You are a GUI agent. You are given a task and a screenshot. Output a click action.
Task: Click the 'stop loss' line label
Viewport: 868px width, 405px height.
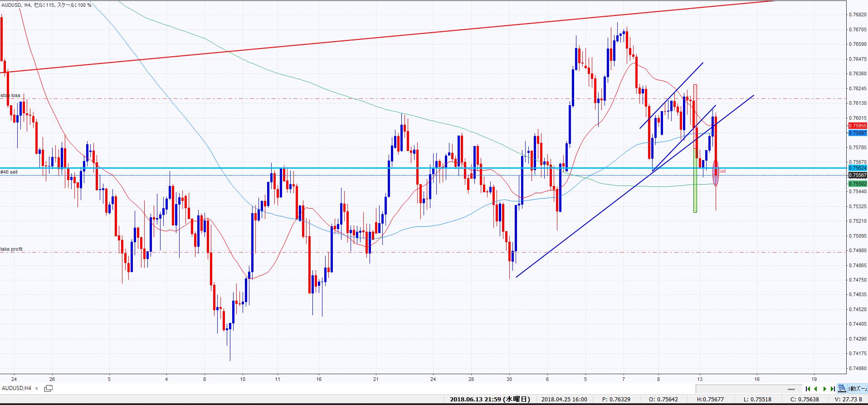click(x=10, y=96)
